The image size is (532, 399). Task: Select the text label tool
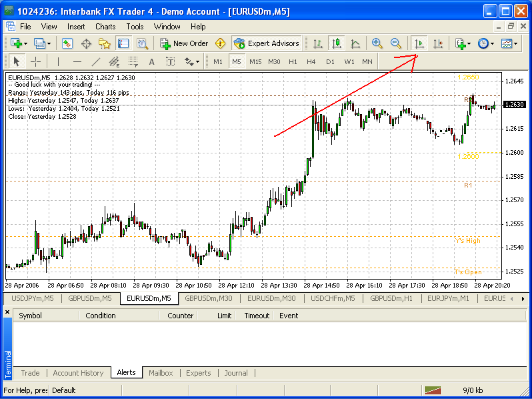click(x=151, y=62)
